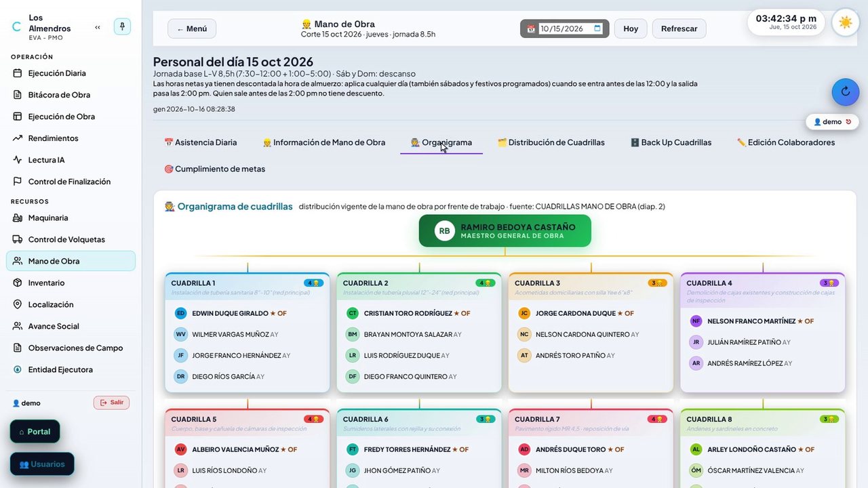Viewport: 868px width, 488px height.
Task: Click the blue circular reload button
Action: [846, 91]
